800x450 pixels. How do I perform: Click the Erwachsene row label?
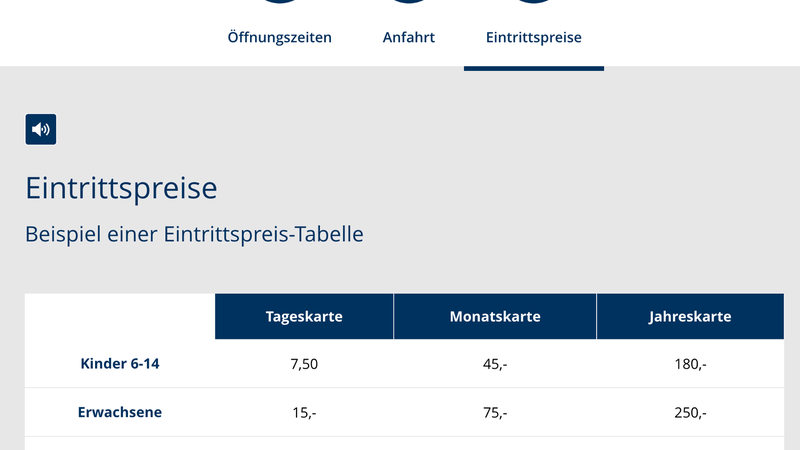tap(120, 412)
